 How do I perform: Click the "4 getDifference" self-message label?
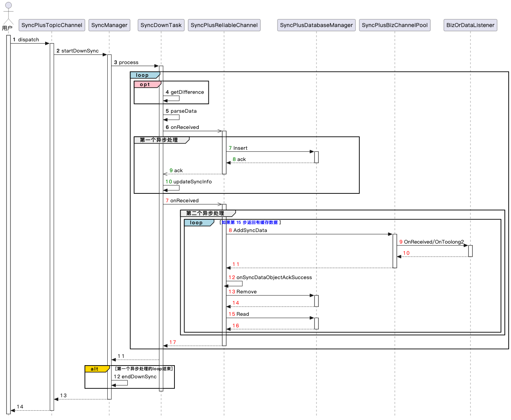point(185,92)
